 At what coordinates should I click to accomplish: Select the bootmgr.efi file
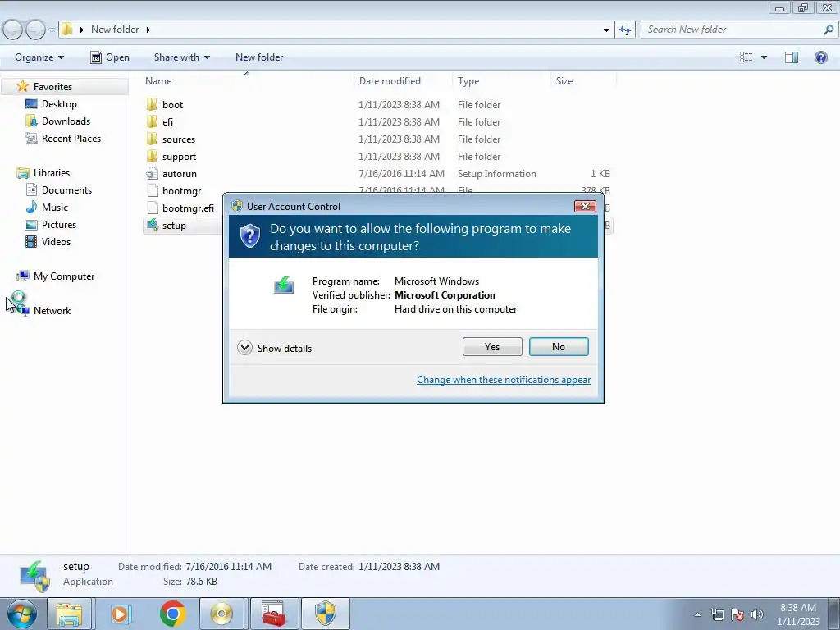188,208
